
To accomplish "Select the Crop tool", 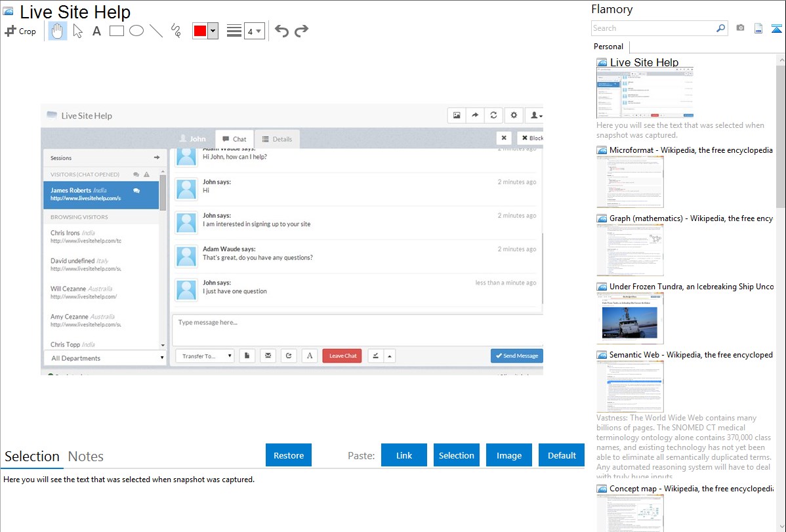I will coord(20,31).
